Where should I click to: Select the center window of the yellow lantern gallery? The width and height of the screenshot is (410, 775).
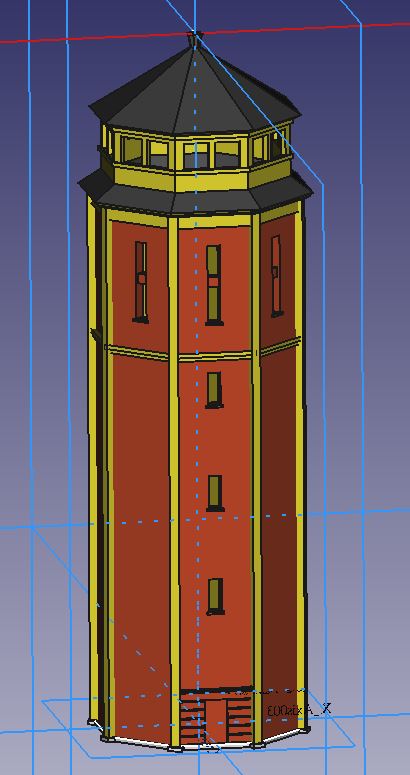[196, 155]
